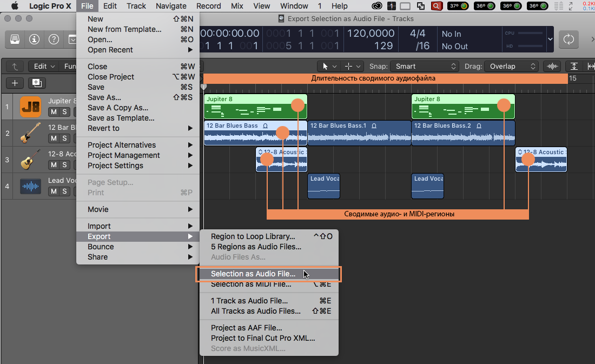Choose 1 Track as Audio File…

point(269,301)
